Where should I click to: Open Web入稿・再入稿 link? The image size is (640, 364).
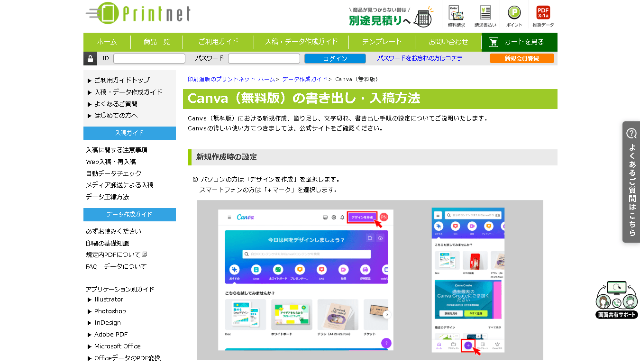111,162
